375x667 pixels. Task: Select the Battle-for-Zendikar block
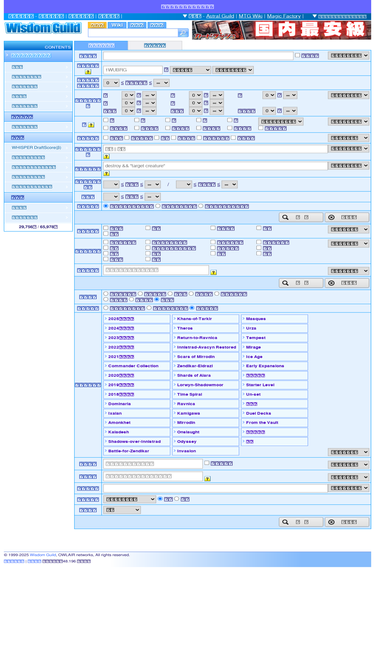point(137,451)
